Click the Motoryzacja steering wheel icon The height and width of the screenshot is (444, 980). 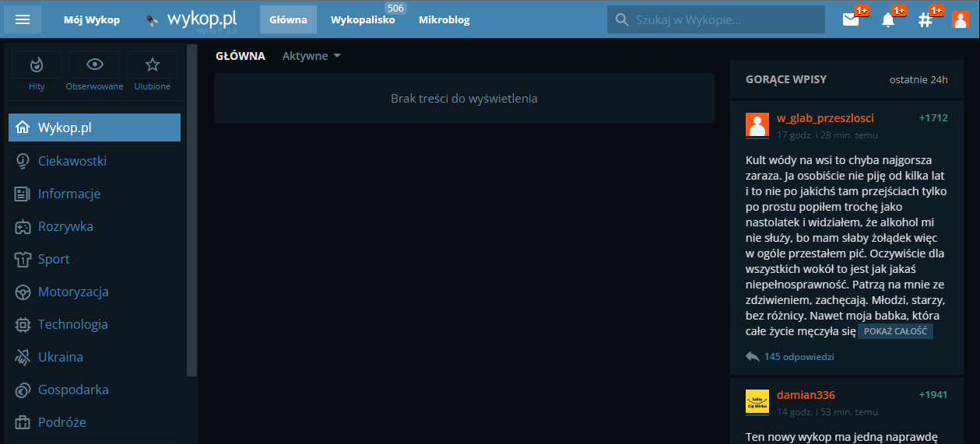click(x=23, y=292)
